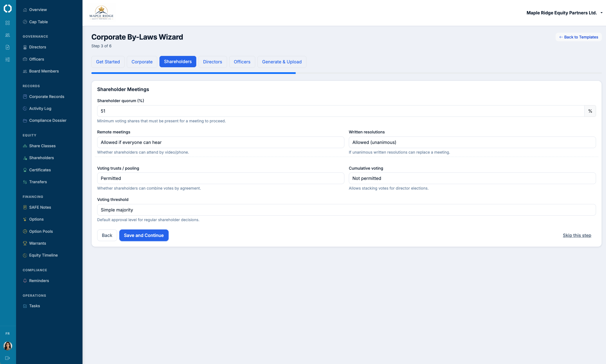Click Skip this step link

(577, 235)
